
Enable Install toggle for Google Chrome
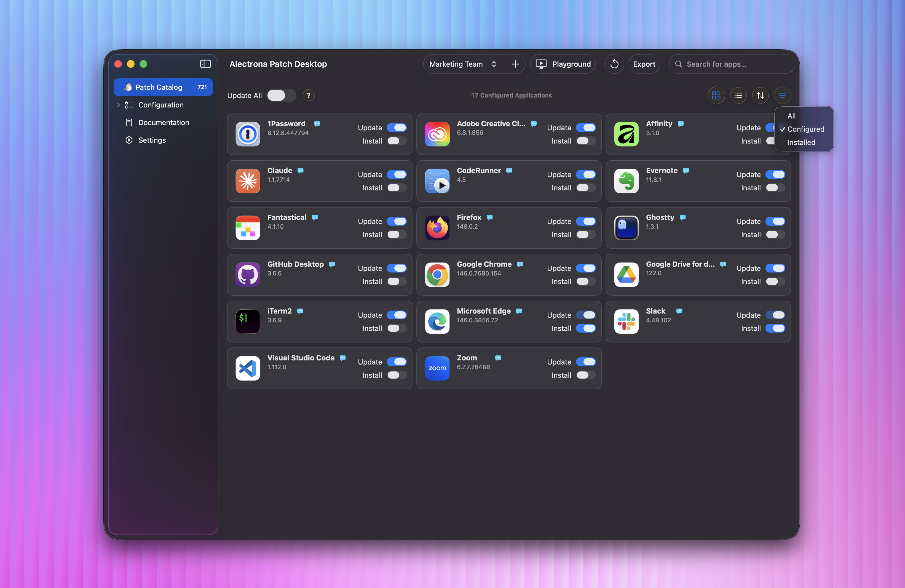(x=586, y=282)
